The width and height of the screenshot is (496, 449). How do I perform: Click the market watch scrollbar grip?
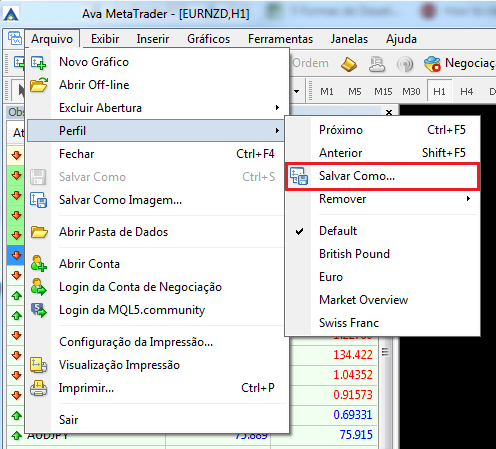tap(385, 352)
